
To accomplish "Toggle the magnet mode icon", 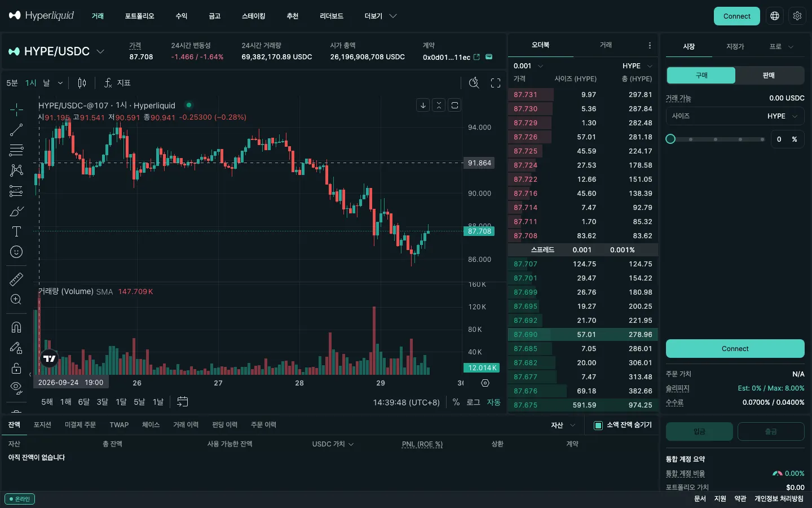I will (x=16, y=327).
